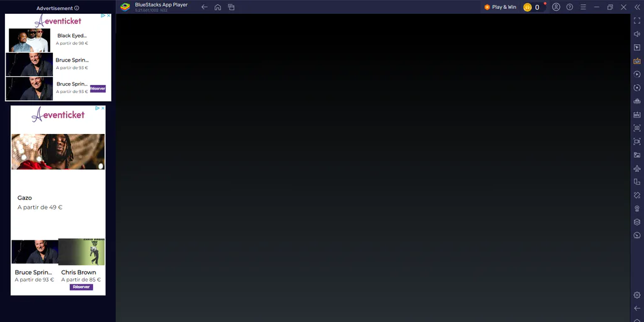Toggle the cursor lock icon
This screenshot has height=322, width=644.
click(x=637, y=48)
